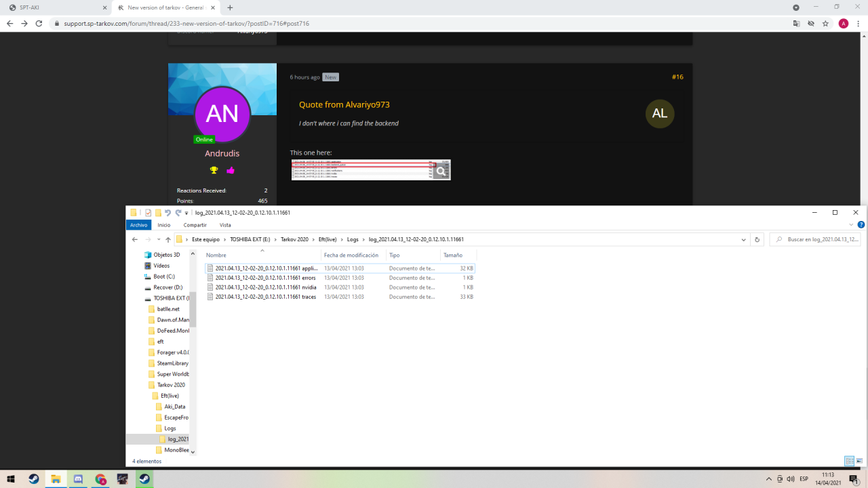Switch Explorer to details view icon
The height and width of the screenshot is (488, 868).
[849, 461]
